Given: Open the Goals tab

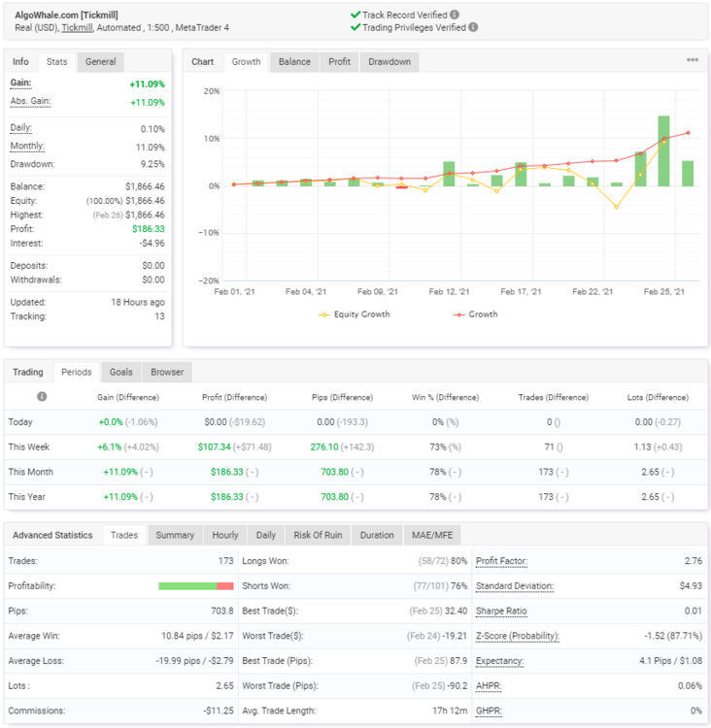Looking at the screenshot, I should (x=120, y=372).
